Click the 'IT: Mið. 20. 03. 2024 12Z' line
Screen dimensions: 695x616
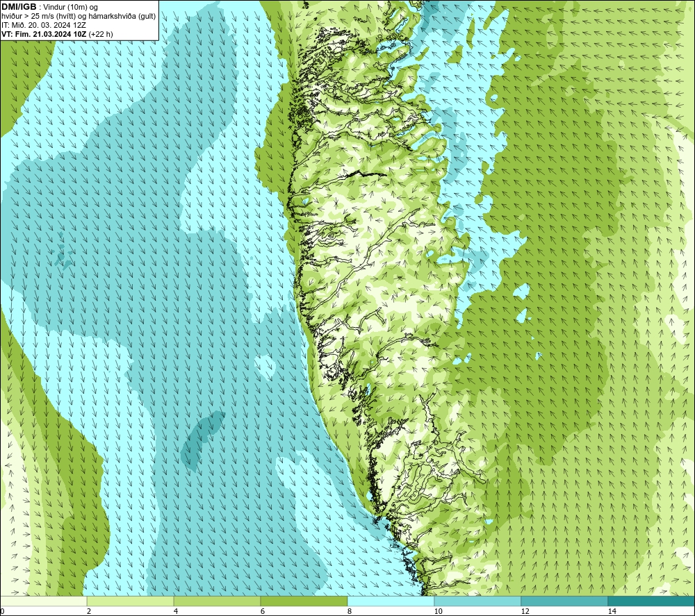[43, 25]
